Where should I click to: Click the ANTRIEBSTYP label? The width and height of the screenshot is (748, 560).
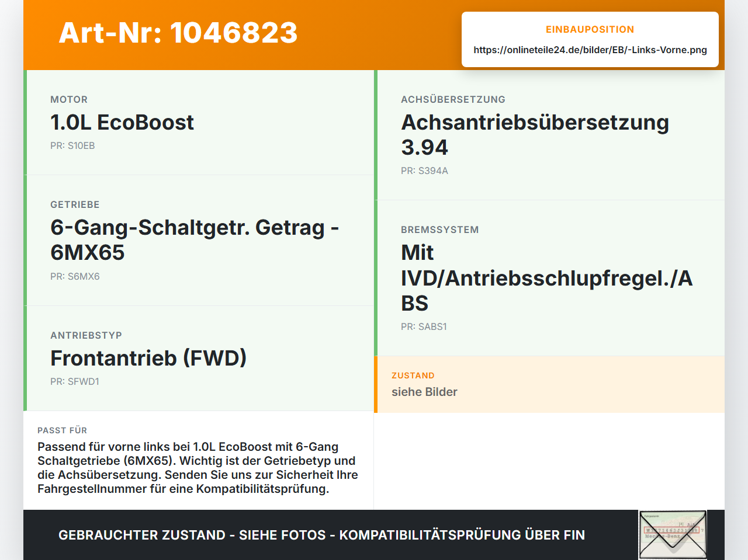(x=86, y=335)
